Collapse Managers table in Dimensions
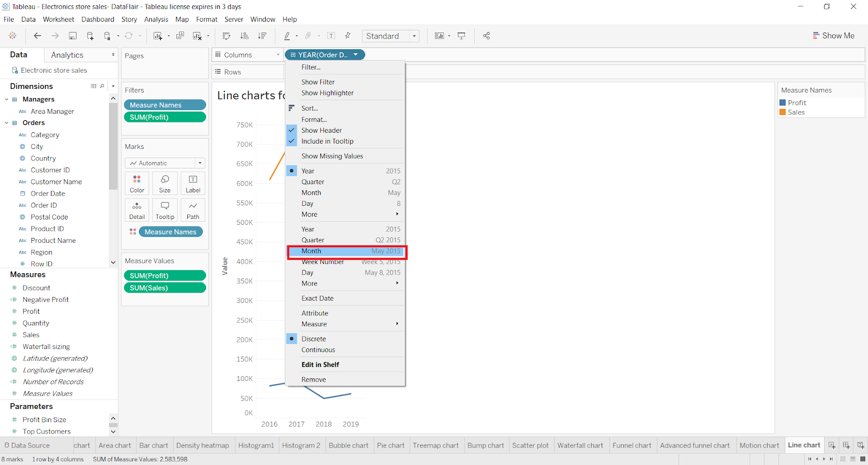 click(7, 99)
